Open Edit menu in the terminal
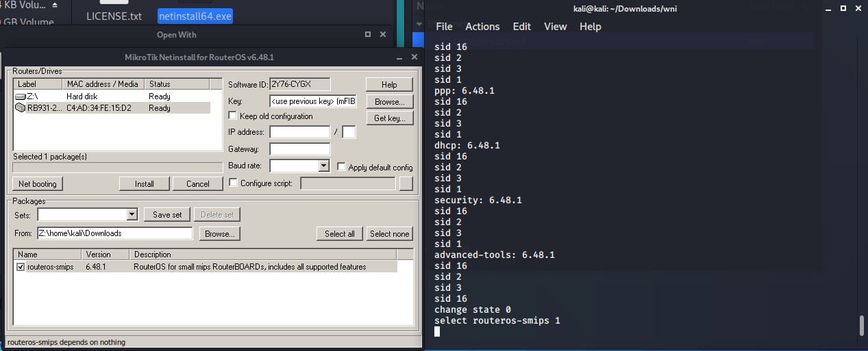 [x=522, y=26]
